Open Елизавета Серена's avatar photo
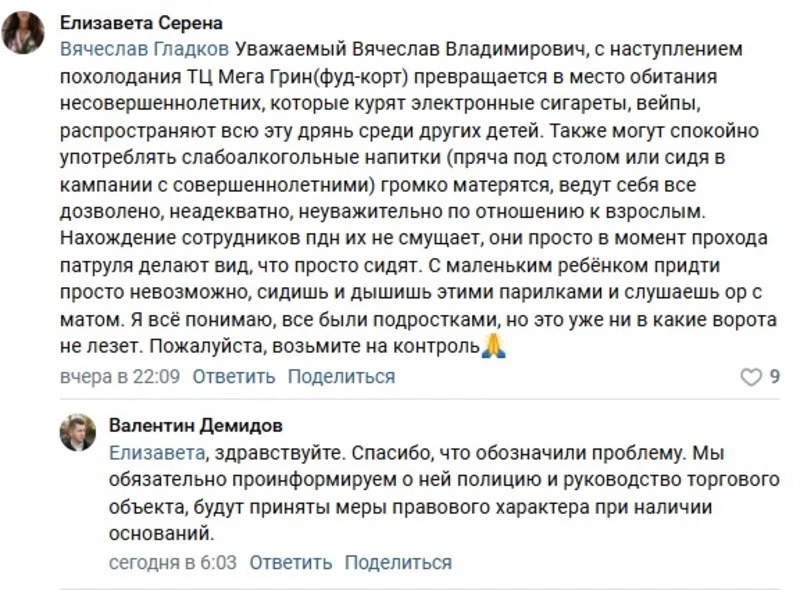The height and width of the screenshot is (590, 800). pos(22,33)
